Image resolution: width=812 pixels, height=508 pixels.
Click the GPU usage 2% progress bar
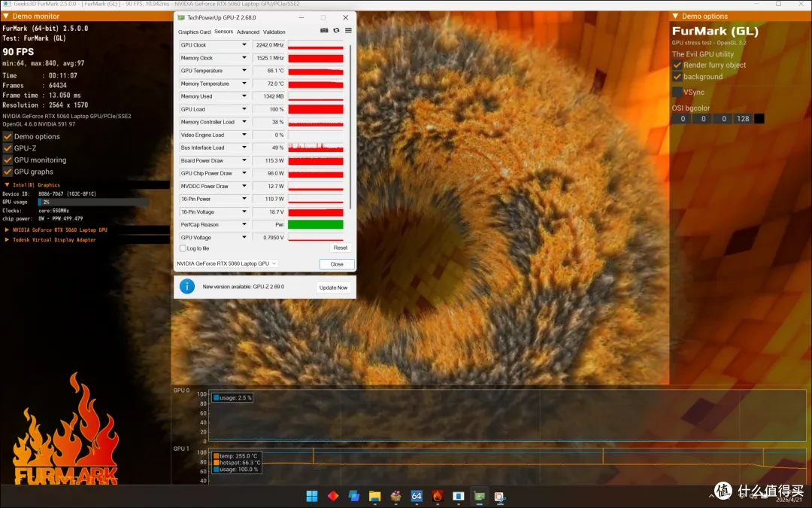[x=93, y=202]
